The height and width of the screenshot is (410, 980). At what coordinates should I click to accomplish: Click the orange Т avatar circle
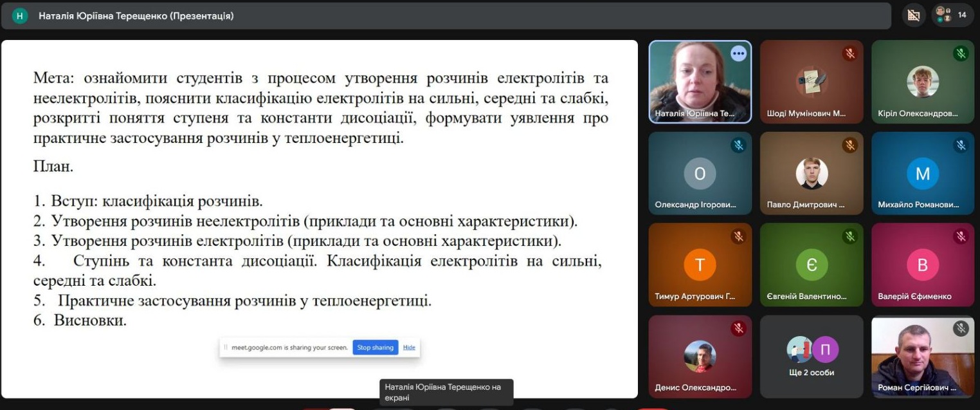point(700,265)
